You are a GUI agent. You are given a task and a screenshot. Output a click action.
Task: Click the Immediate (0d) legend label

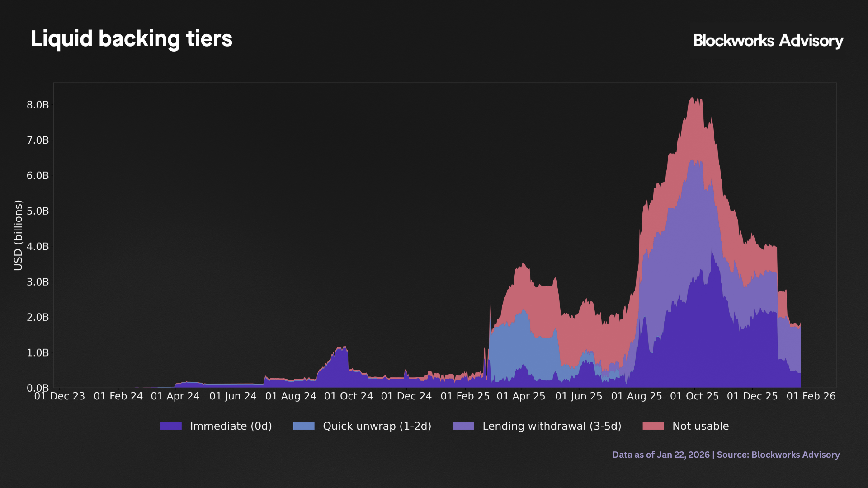coord(231,426)
